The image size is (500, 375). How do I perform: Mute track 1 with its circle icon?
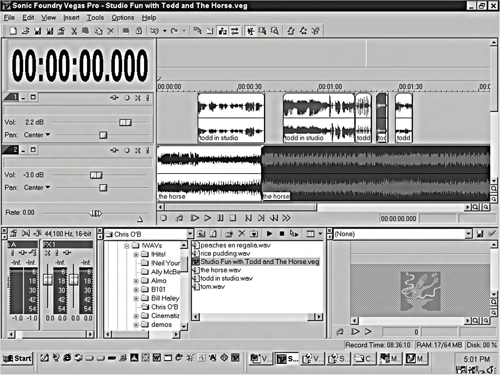[127, 98]
